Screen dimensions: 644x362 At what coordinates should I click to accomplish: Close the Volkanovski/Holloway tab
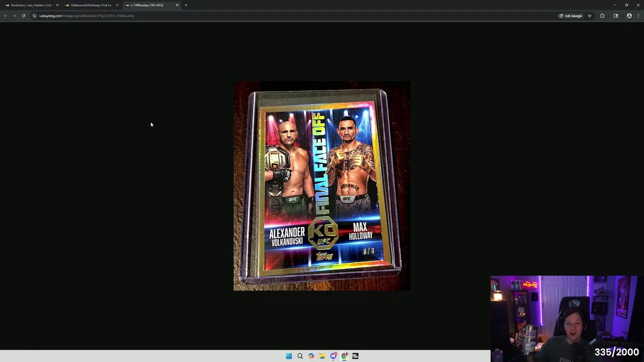[117, 5]
